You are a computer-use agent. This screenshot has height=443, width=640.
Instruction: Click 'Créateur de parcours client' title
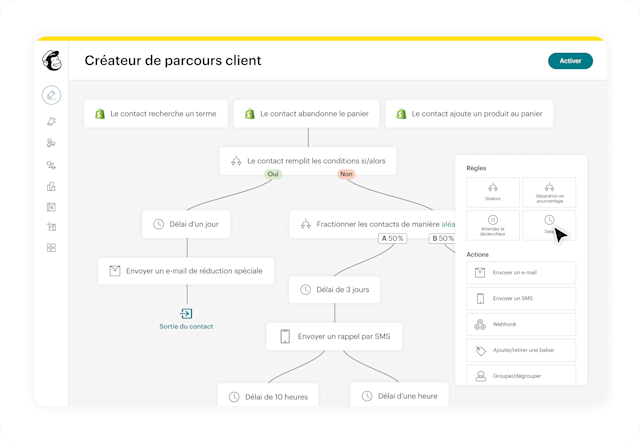[173, 60]
